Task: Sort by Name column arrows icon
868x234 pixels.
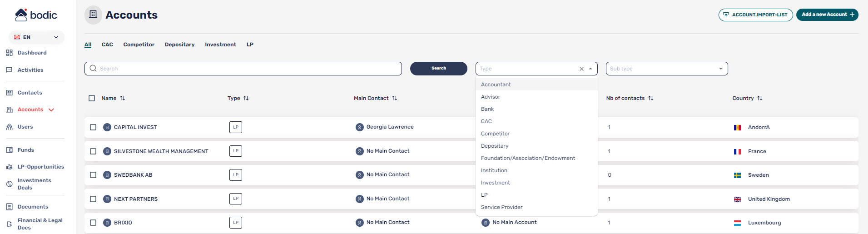Action: (x=123, y=98)
